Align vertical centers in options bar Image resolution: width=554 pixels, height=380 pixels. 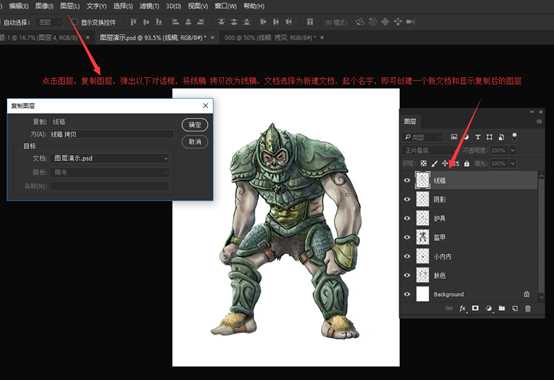point(146,22)
